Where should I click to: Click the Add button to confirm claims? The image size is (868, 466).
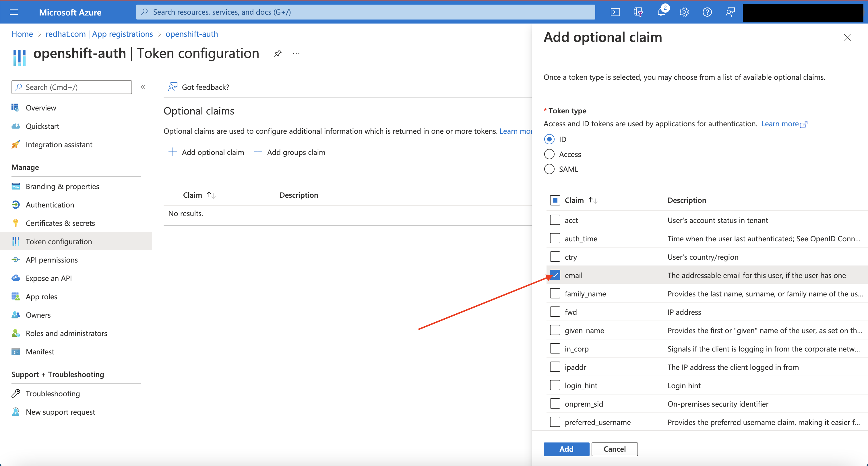(566, 449)
